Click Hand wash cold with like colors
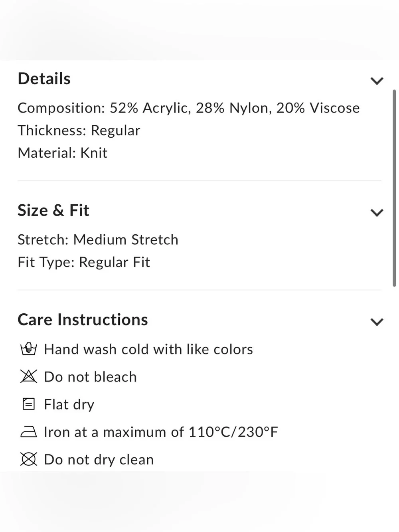 (148, 349)
